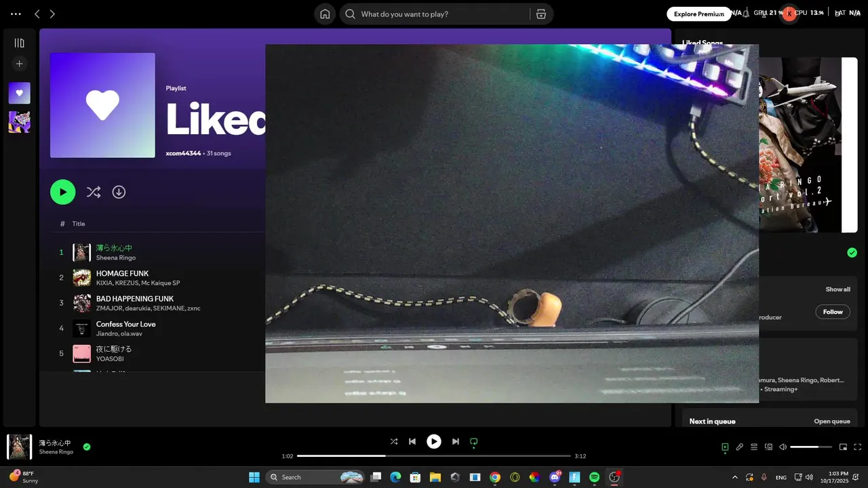The height and width of the screenshot is (488, 868).
Task: Click Explore Premium button
Action: [698, 14]
